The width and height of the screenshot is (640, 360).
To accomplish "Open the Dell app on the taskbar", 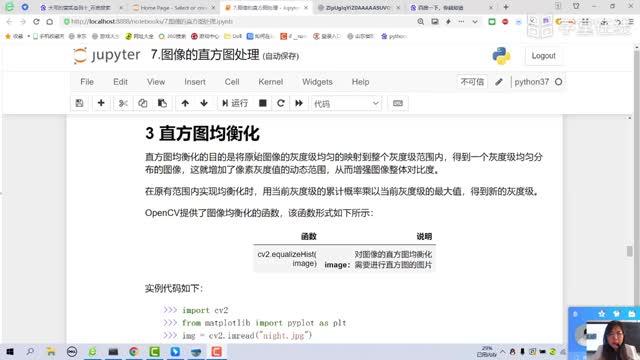I will click(x=72, y=351).
